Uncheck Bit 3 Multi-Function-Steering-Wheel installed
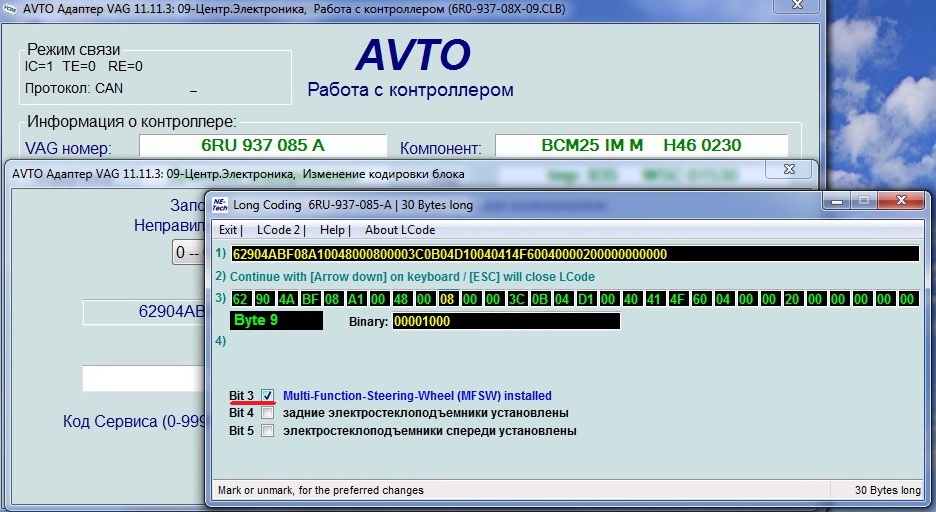 (x=267, y=396)
